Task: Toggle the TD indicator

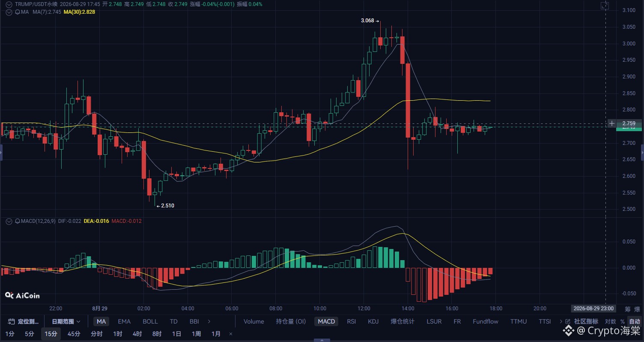Action: pos(173,321)
